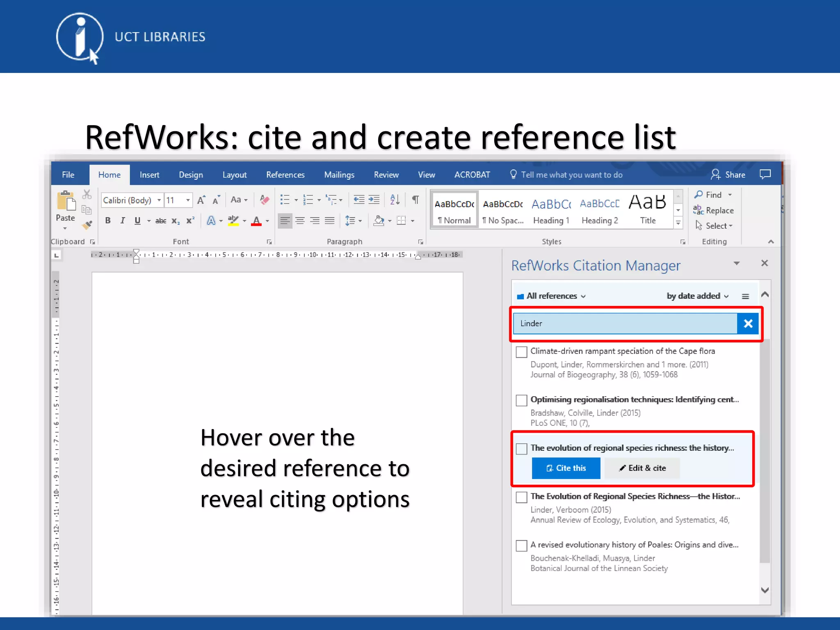Expand the Styles gallery more arrow
Screen dimensions: 840x630
[678, 223]
